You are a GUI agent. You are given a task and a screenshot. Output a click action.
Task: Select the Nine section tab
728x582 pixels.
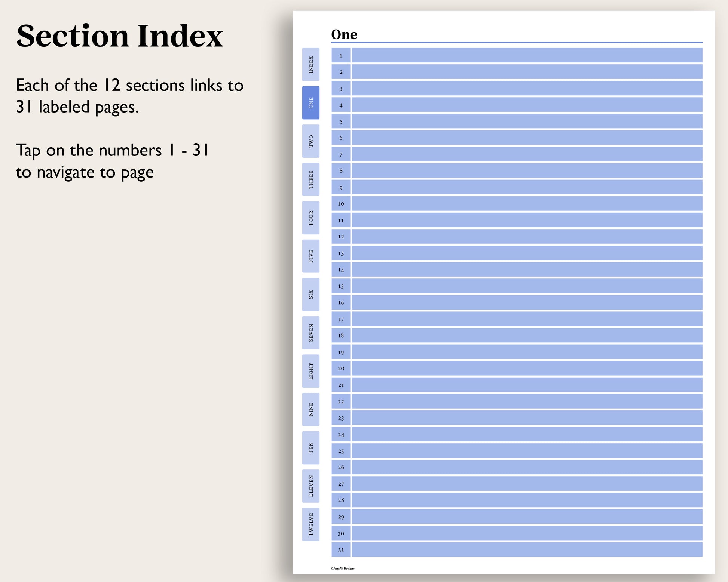311,409
